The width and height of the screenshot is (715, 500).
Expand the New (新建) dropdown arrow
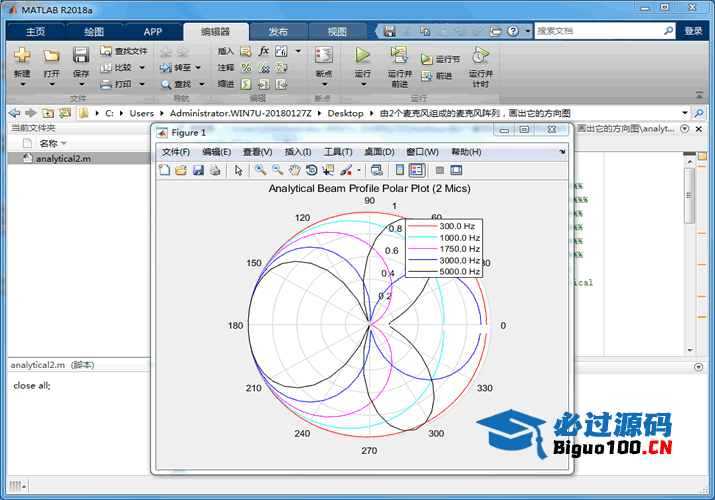point(22,84)
